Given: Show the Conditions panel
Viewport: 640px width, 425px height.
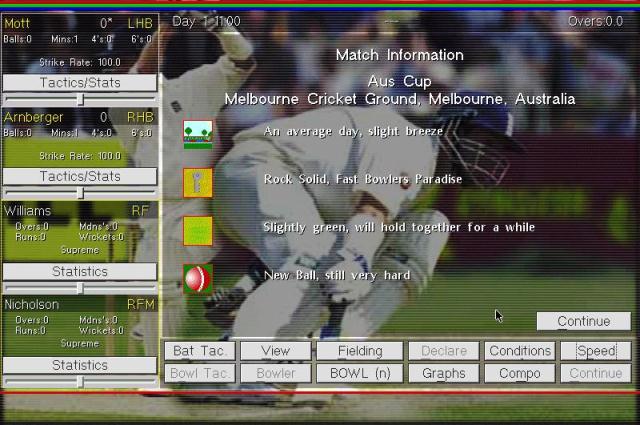Looking at the screenshot, I should (519, 351).
